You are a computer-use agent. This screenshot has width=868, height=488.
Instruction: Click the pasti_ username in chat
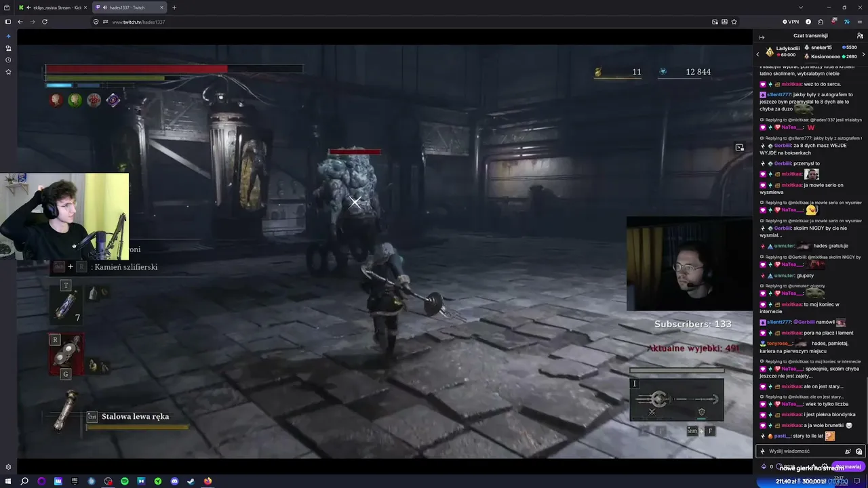(x=783, y=436)
